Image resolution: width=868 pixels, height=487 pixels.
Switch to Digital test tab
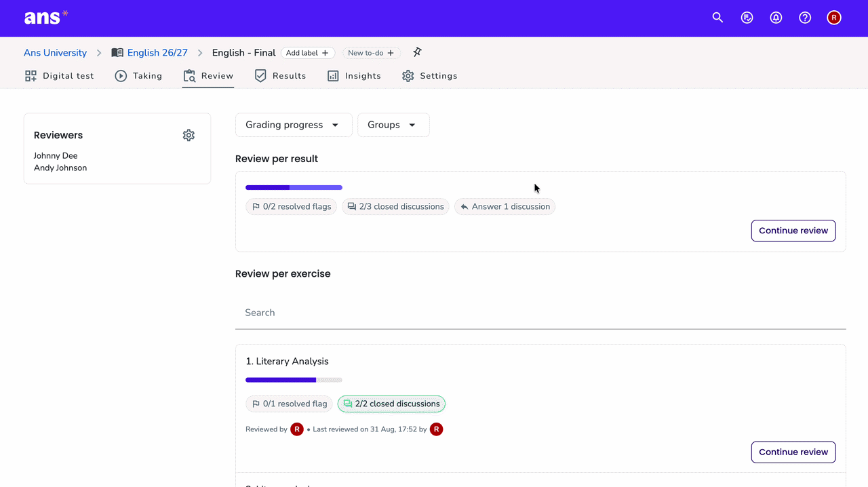pos(60,76)
